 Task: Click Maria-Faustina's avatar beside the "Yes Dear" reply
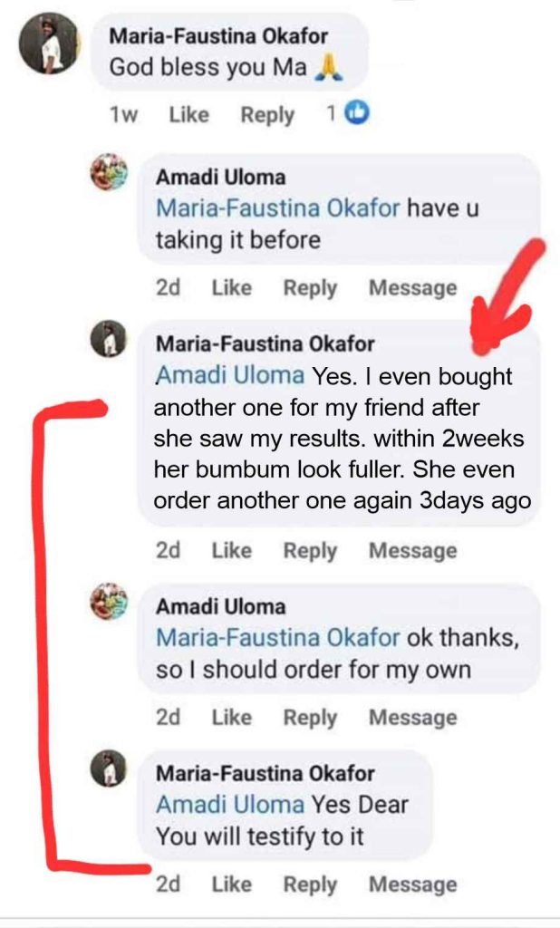tap(109, 768)
